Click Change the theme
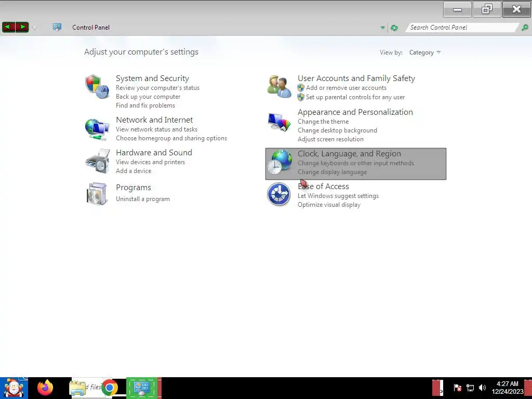The width and height of the screenshot is (532, 399). coord(323,122)
